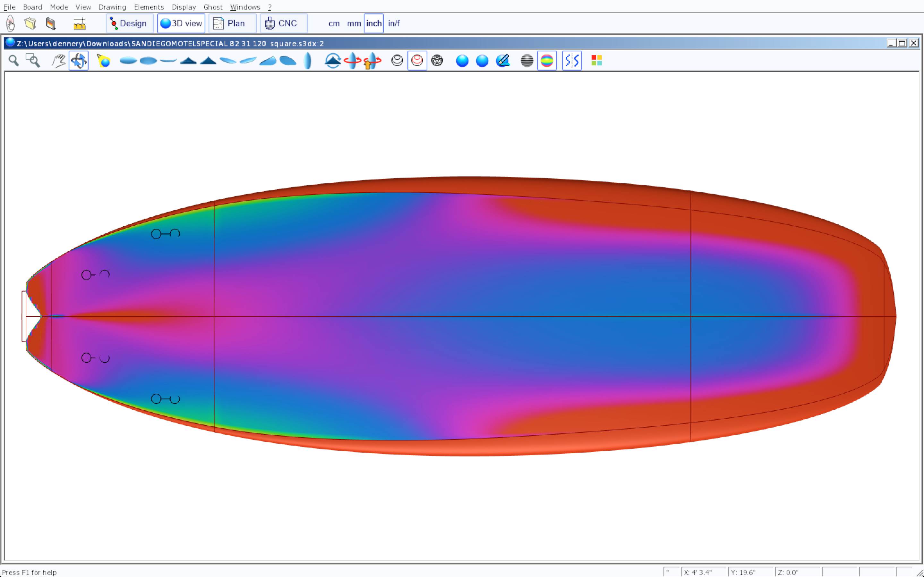The width and height of the screenshot is (924, 577).
Task: Switch to CNC mode
Action: click(x=283, y=24)
